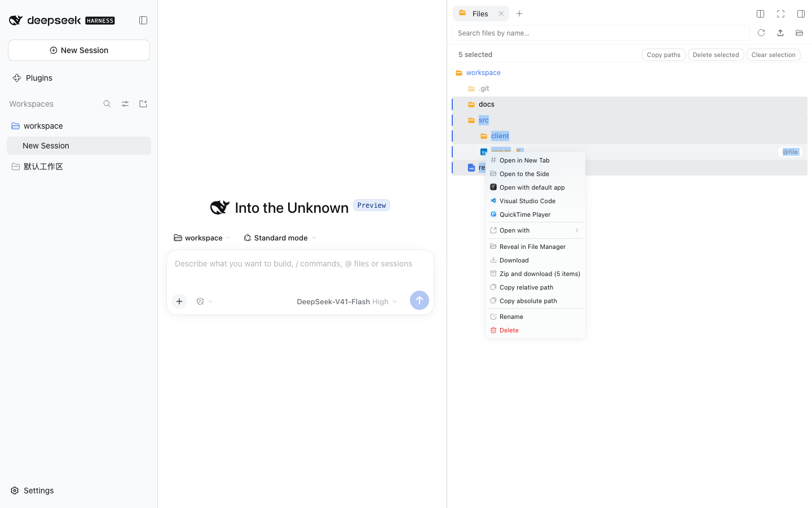Enter fullscreen for the Files panel

coord(780,14)
